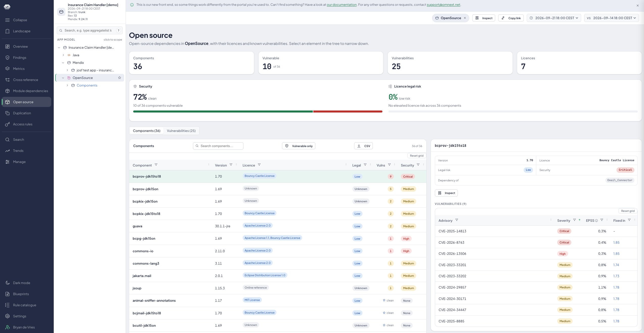Toggle Severity column sort arrow
The height and width of the screenshot is (333, 644).
click(x=580, y=220)
